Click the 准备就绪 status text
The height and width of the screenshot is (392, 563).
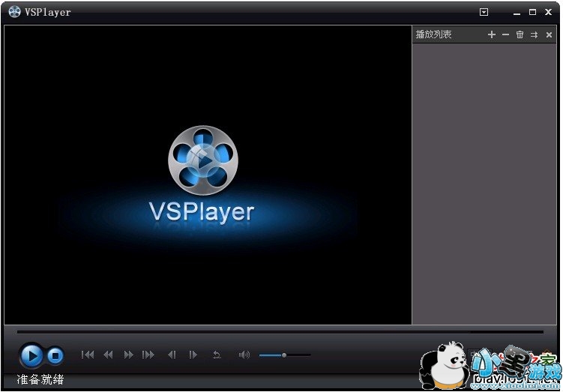(40, 379)
